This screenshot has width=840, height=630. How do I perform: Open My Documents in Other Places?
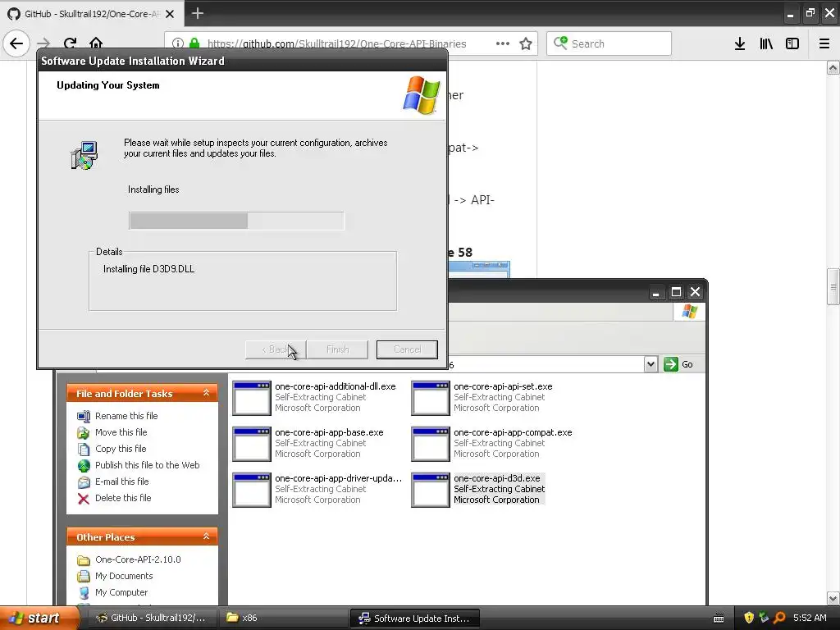click(124, 576)
